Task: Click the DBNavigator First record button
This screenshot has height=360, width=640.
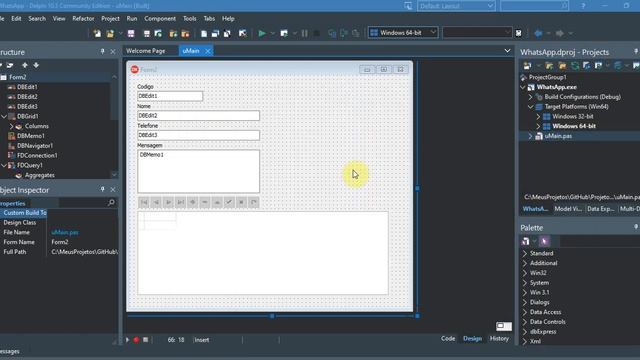Action: tap(144, 202)
